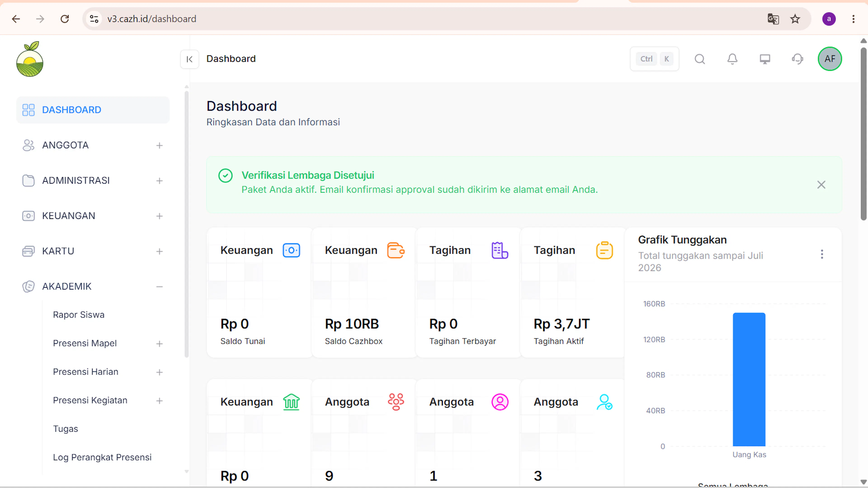Click Saldo Tunai label
The image size is (868, 488).
point(243,341)
